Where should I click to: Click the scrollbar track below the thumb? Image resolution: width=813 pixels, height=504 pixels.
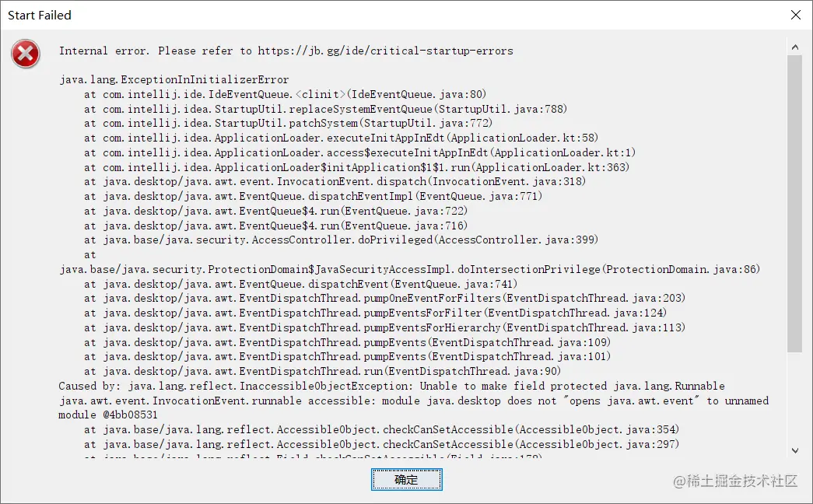[795, 397]
